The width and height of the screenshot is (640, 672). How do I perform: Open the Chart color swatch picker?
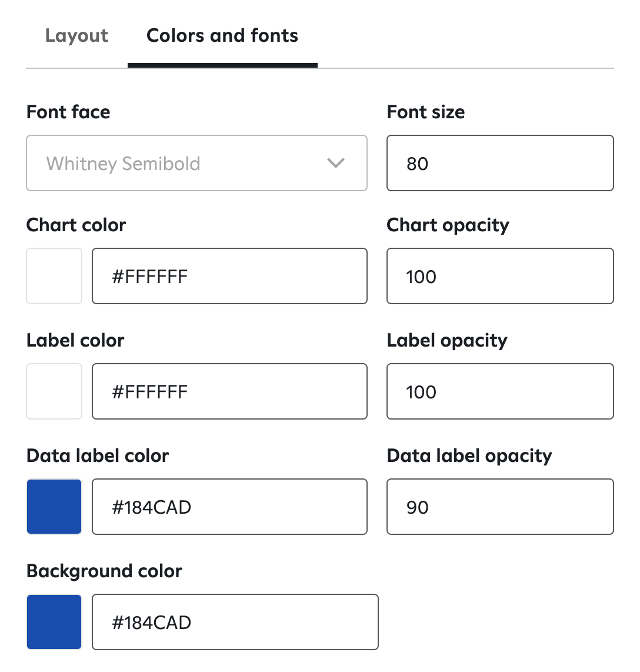point(54,276)
